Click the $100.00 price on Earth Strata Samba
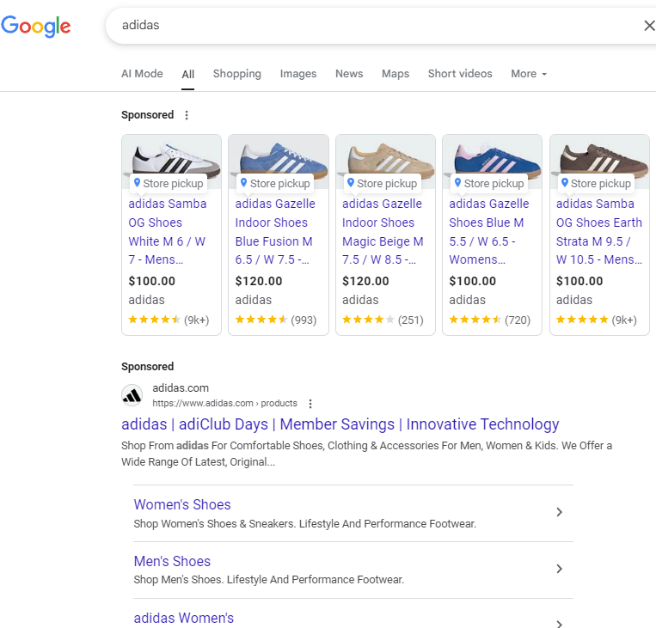 tap(579, 281)
